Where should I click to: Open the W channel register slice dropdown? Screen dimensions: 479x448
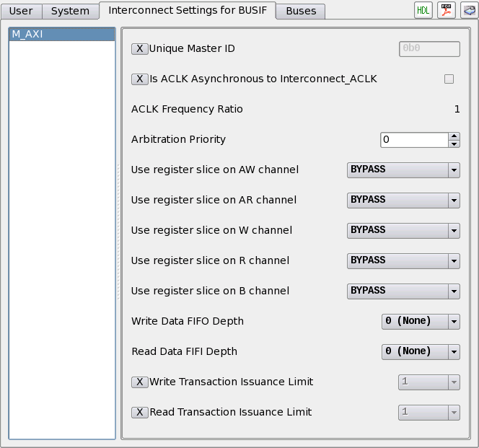(403, 230)
